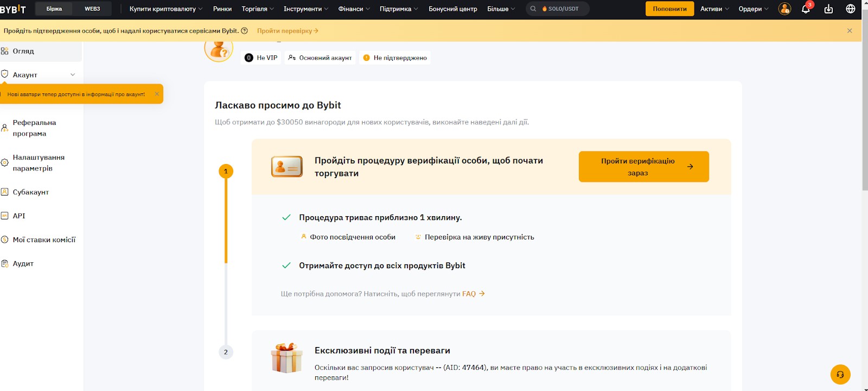The height and width of the screenshot is (391, 868).
Task: Click 'Фото посвідчення особи' text
Action: (x=353, y=237)
